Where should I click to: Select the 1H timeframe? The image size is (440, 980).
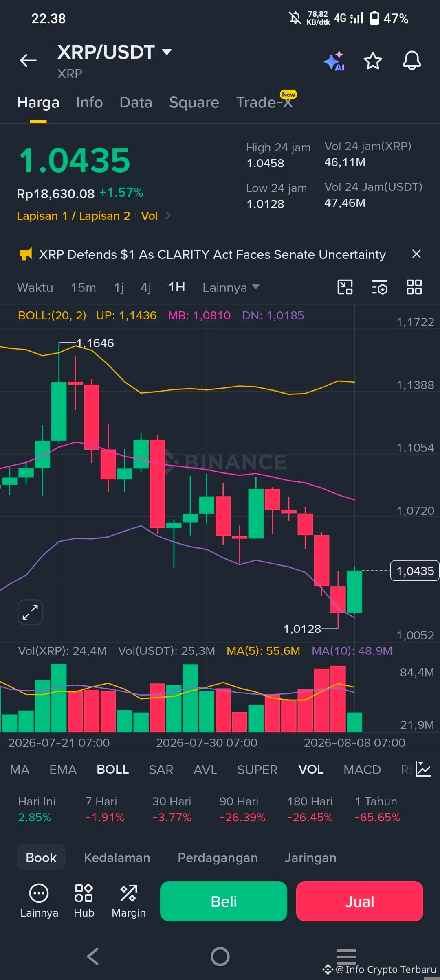[x=177, y=287]
